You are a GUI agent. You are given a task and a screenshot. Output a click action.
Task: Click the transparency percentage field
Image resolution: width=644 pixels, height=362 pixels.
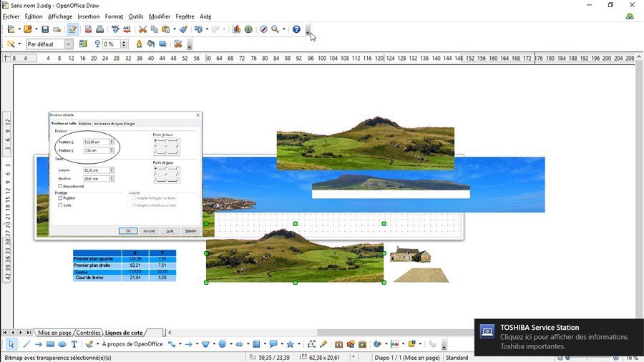(x=110, y=44)
